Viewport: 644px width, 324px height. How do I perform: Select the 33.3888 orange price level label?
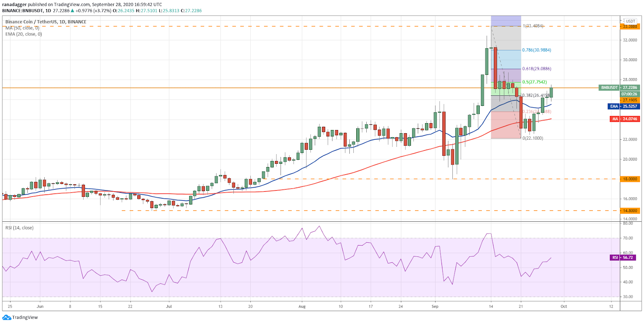coord(630,27)
